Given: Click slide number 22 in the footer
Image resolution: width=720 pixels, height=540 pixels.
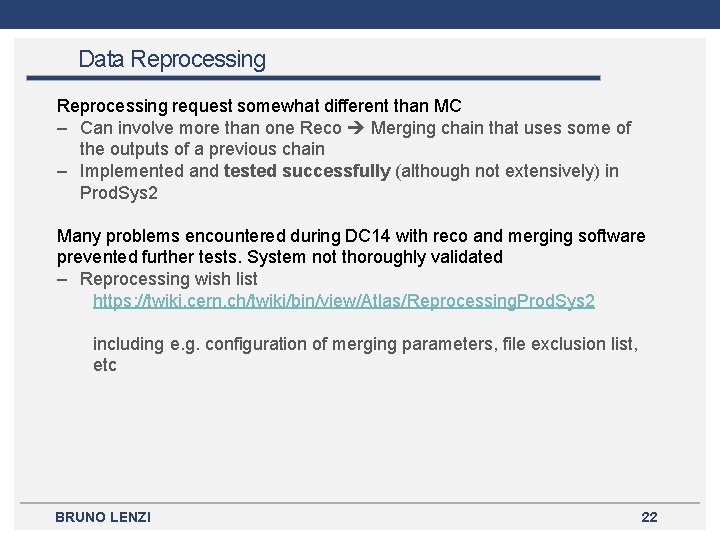Looking at the screenshot, I should pos(649,517).
